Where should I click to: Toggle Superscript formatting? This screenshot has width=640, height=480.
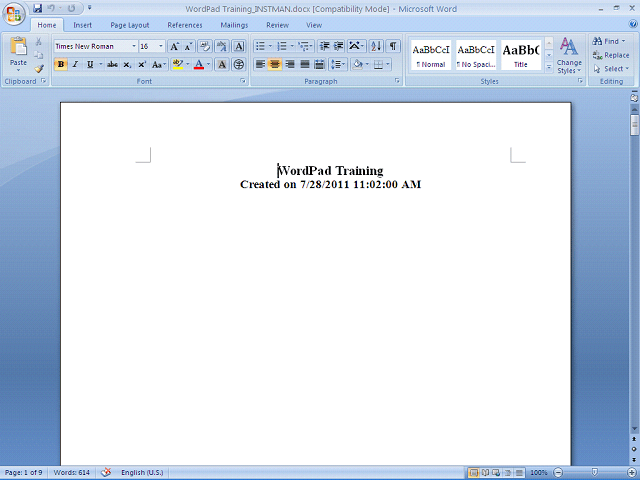(142, 64)
